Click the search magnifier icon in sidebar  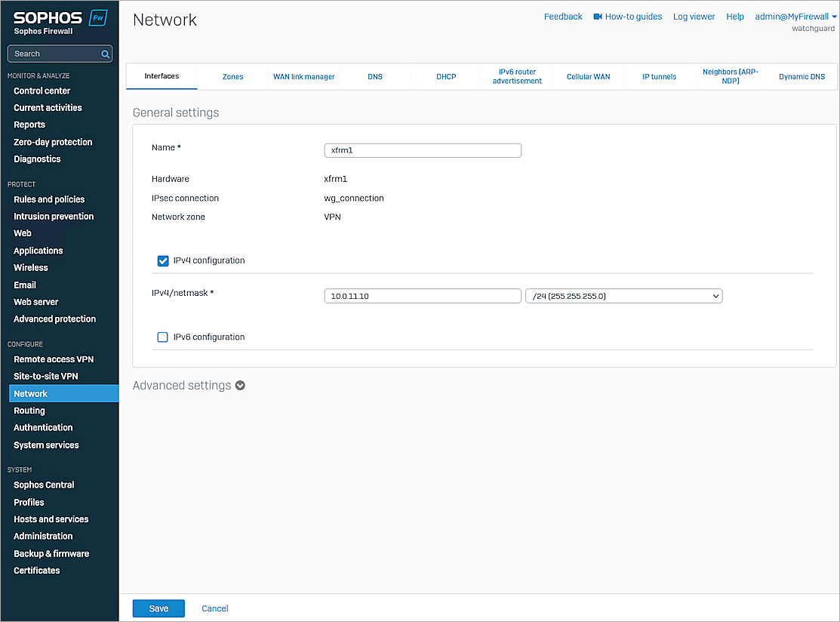click(105, 54)
